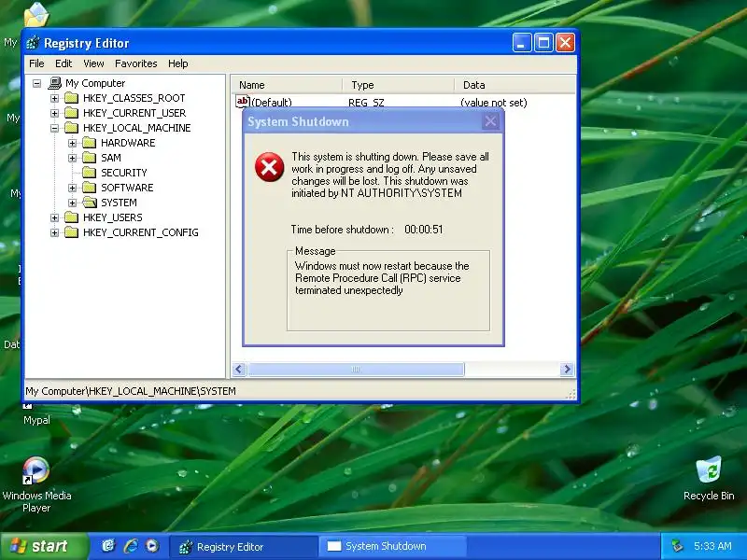
Task: Click the Data column header
Action: 514,85
